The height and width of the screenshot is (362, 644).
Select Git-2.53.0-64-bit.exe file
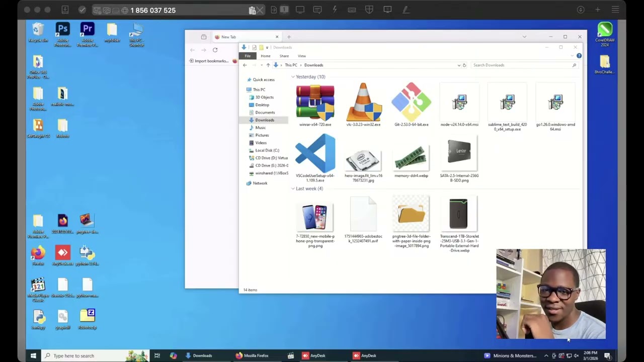pos(412,106)
